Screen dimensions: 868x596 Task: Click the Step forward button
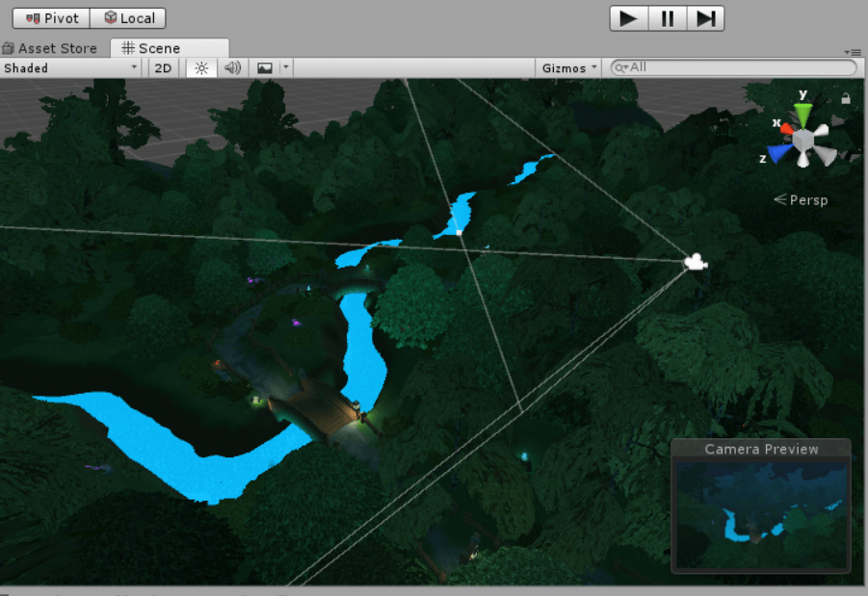pos(706,19)
